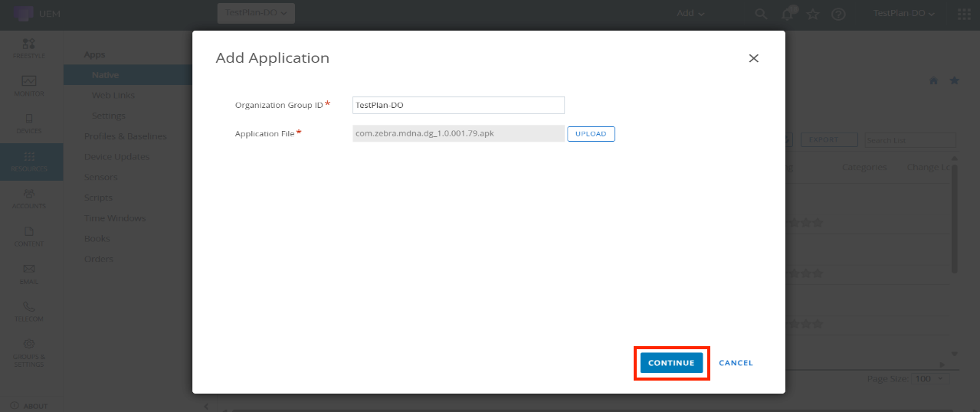This screenshot has width=980, height=412.
Task: Expand the Add dropdown menu
Action: (x=690, y=14)
